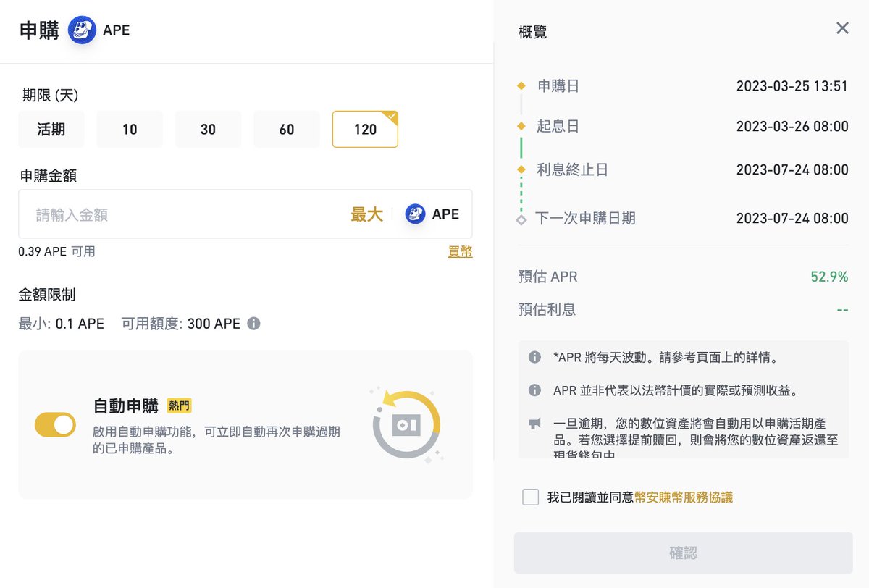
Task: Click info icon beside APR fiat disclaimer
Action: [x=534, y=390]
